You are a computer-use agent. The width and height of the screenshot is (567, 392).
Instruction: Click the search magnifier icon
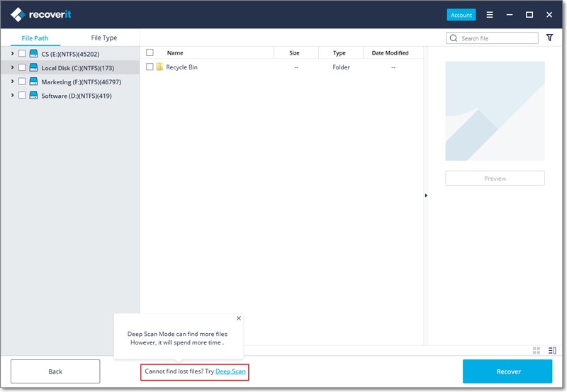tap(454, 38)
